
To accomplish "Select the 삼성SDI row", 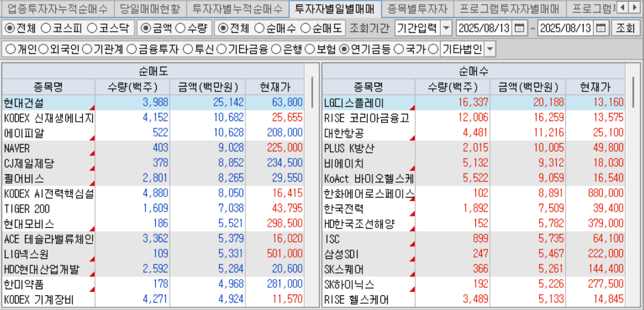I will coord(473,254).
